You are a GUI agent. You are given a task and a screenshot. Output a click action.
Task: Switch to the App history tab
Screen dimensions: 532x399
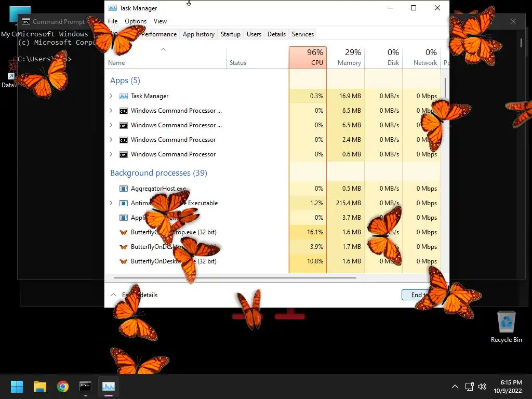tap(198, 34)
